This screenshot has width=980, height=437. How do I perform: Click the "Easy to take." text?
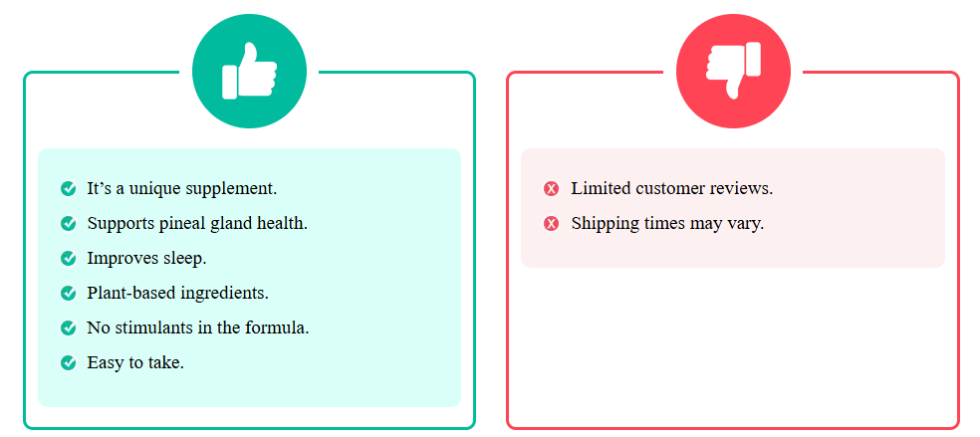pyautogui.click(x=135, y=362)
